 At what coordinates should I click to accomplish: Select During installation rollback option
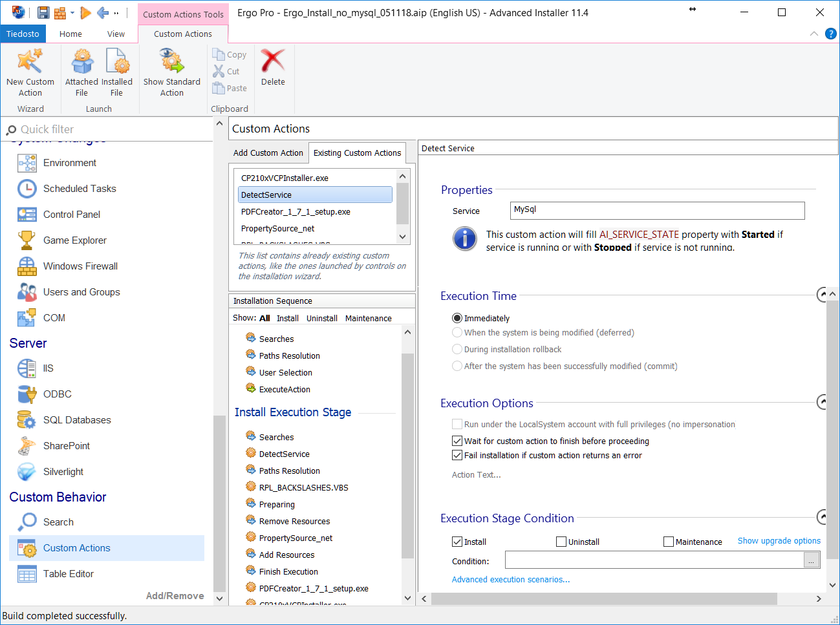pos(457,349)
